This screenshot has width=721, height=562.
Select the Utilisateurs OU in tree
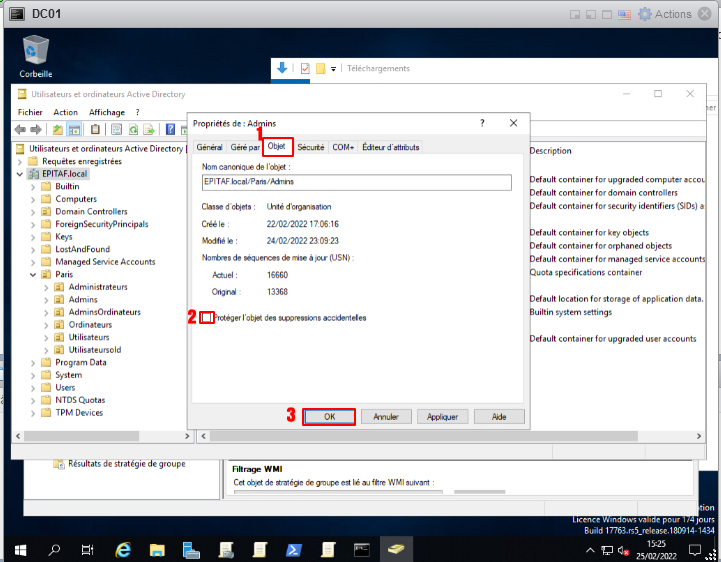[89, 337]
